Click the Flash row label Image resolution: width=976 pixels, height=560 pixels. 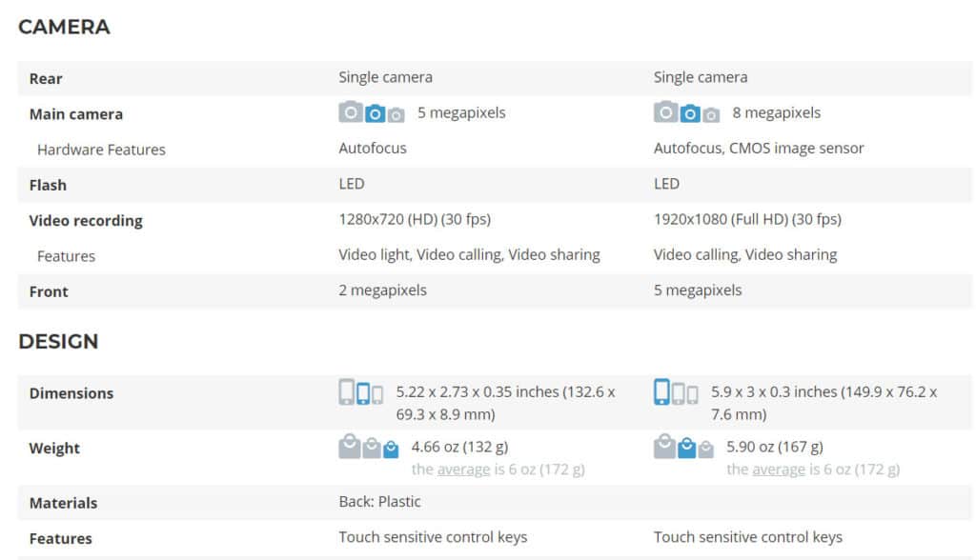tap(48, 186)
